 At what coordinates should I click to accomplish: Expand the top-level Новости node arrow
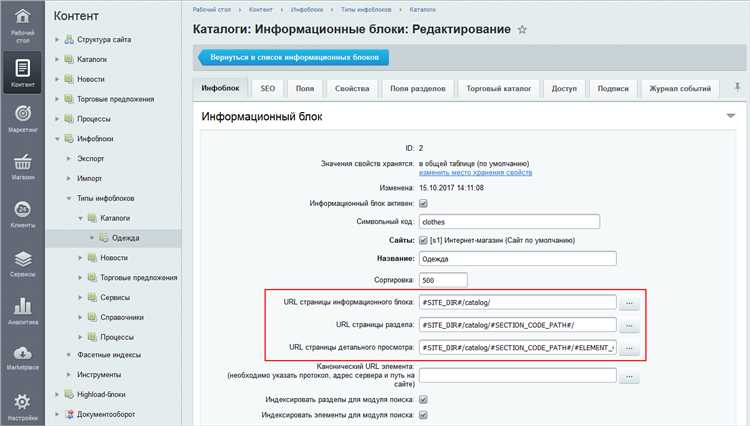57,79
